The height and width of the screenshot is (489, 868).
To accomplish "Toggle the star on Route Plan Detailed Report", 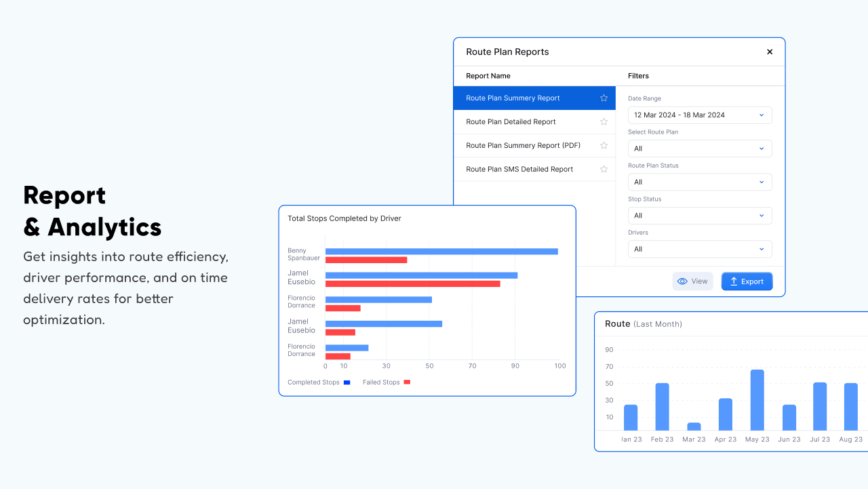I will pyautogui.click(x=604, y=121).
